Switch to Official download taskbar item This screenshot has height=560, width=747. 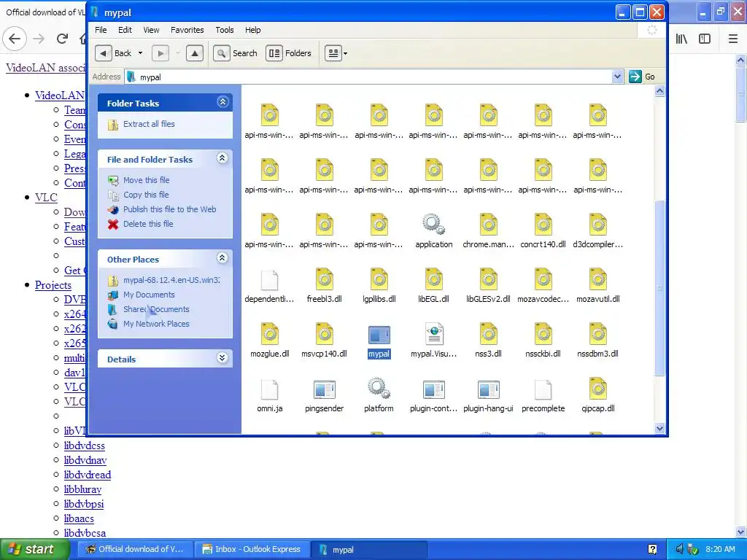click(x=135, y=550)
